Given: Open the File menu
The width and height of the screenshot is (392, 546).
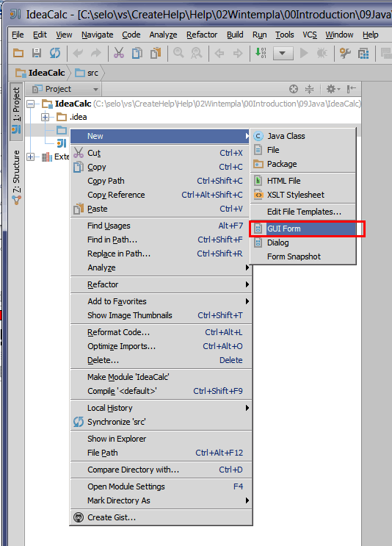Looking at the screenshot, I should 18,35.
